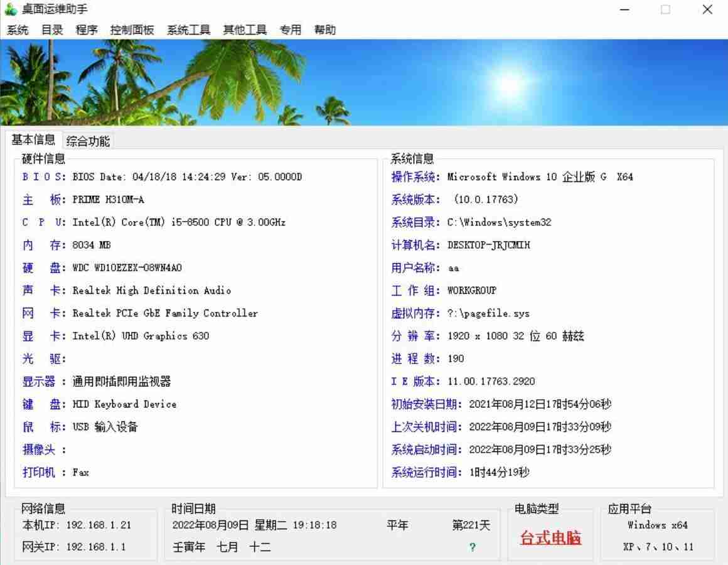Select workgroup value WORKGROUP
This screenshot has height=565, width=728.
pos(472,291)
